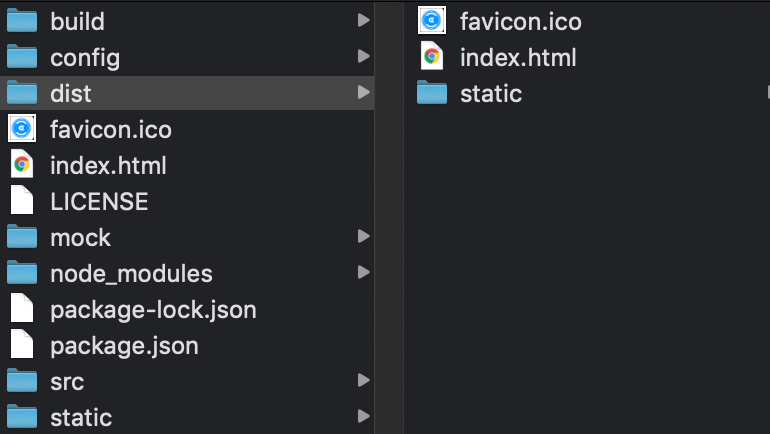
Task: Click the Chrome icon for index.html in left column
Action: (22, 165)
